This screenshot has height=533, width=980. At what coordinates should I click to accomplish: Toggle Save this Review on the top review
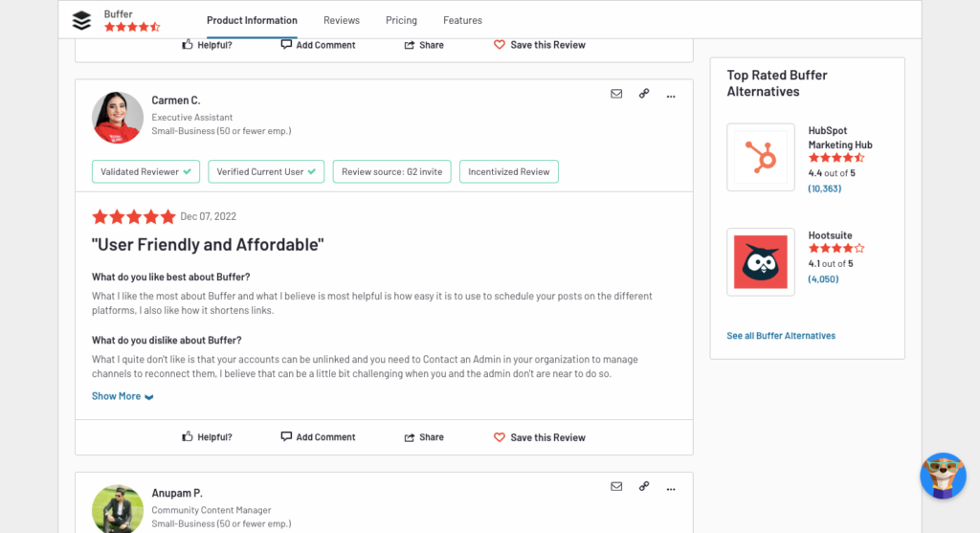(540, 45)
